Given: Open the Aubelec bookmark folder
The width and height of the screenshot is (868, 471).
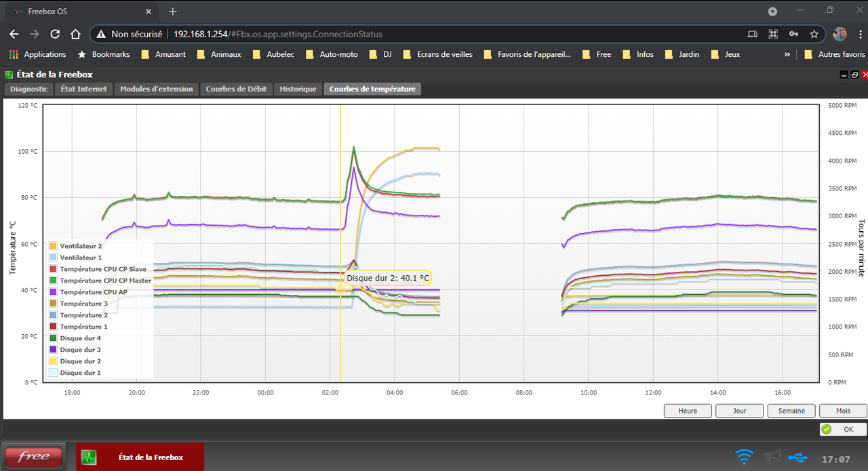Looking at the screenshot, I should [x=273, y=54].
